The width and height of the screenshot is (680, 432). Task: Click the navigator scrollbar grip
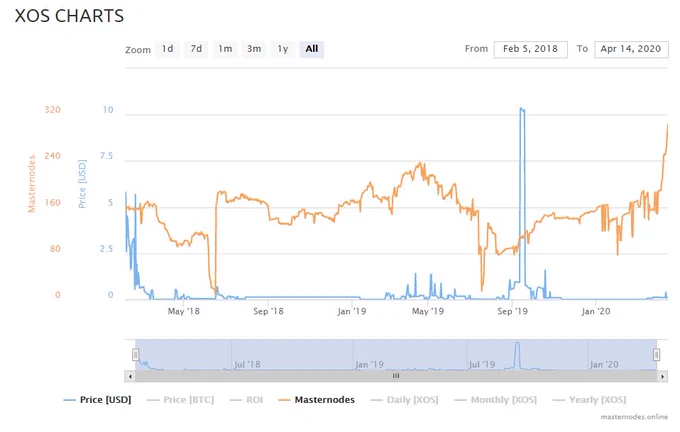pyautogui.click(x=396, y=376)
